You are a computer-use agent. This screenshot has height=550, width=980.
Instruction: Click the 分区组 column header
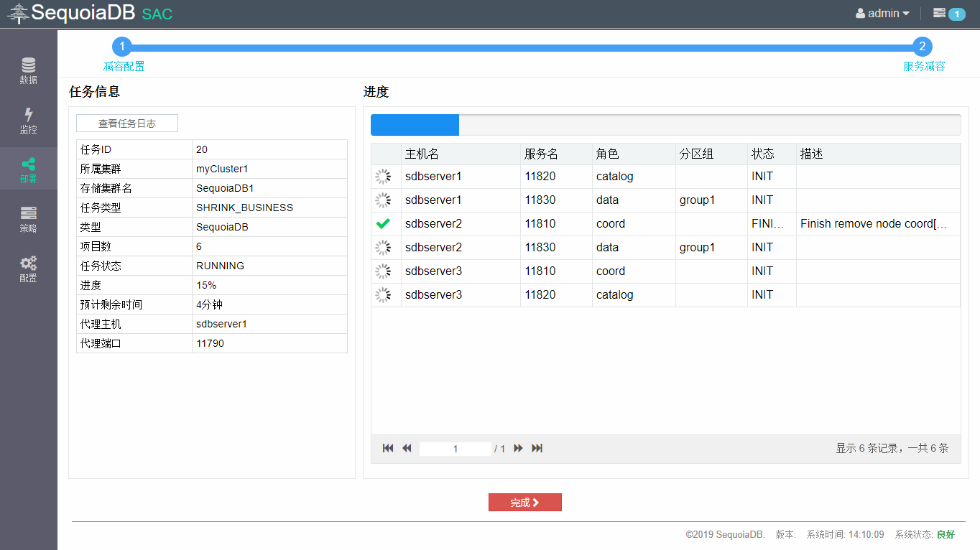711,154
